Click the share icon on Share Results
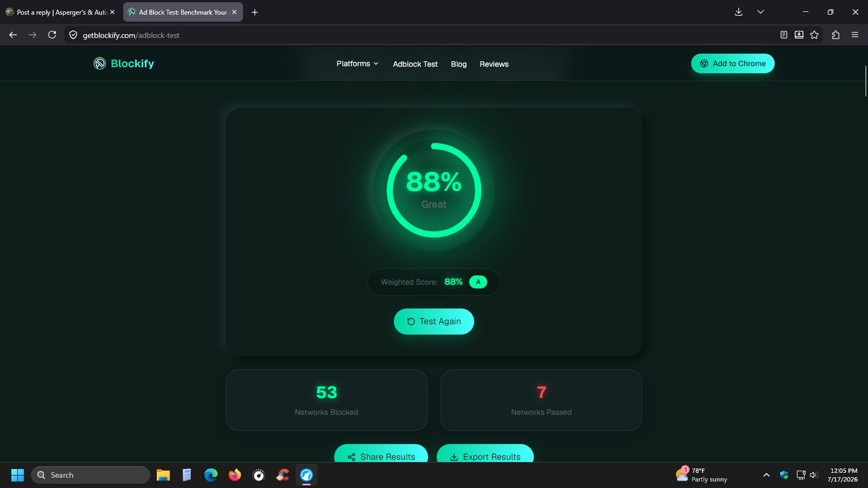 click(x=352, y=457)
